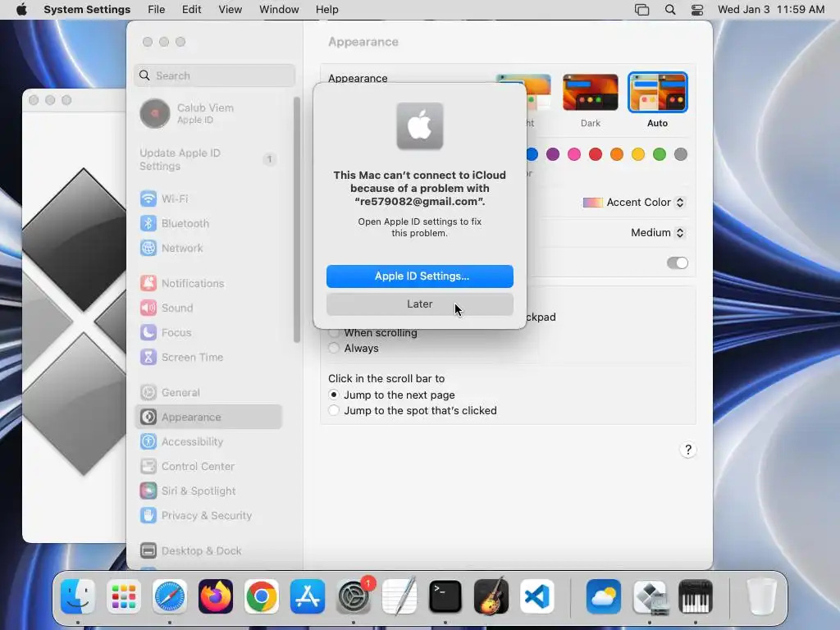Open Focus settings in the sidebar
The image size is (840, 630).
point(209,333)
